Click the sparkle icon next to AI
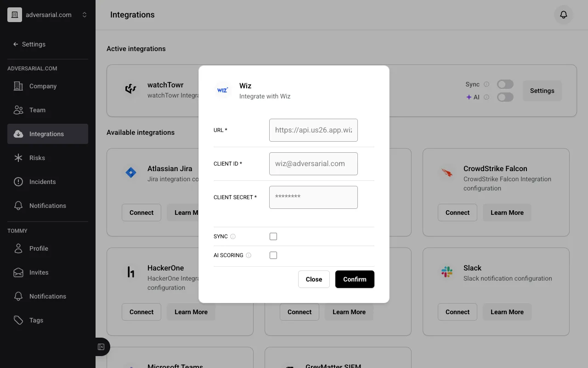This screenshot has width=588, height=368. pyautogui.click(x=469, y=97)
